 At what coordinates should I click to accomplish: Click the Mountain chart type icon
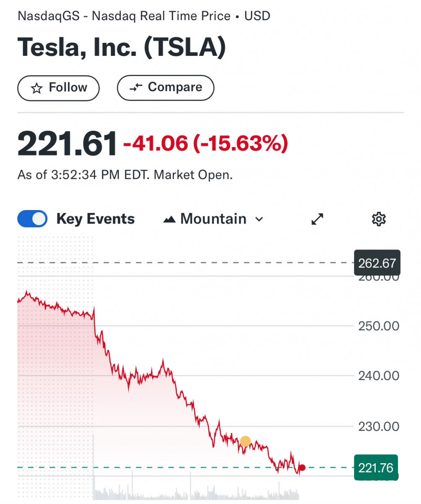[169, 219]
